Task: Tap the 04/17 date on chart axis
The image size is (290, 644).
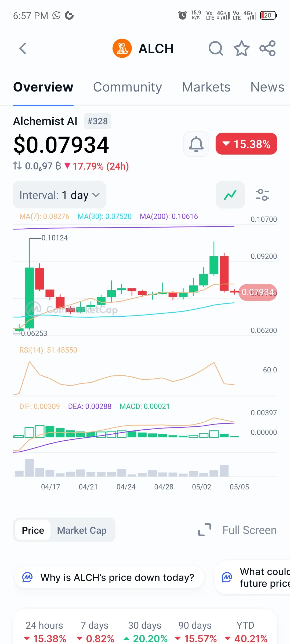Action: (50, 487)
